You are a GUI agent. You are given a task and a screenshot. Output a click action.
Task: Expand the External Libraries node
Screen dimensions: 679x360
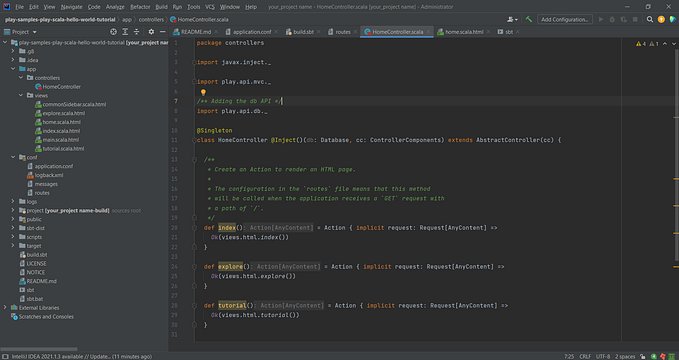5,308
